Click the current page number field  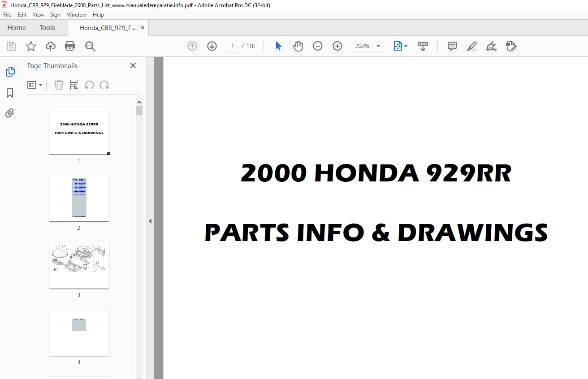click(x=233, y=46)
